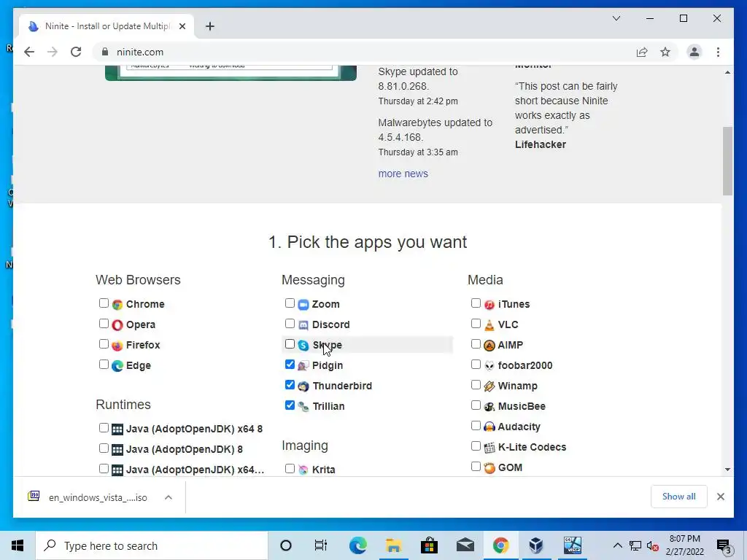747x560 pixels.
Task: Click the Firefox logo icon
Action: tap(117, 345)
